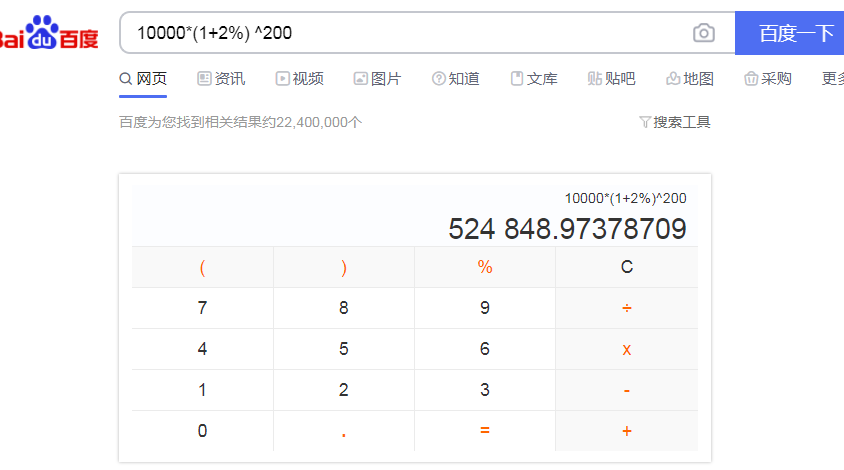
Task: Click calculator digit 5
Action: pos(344,349)
